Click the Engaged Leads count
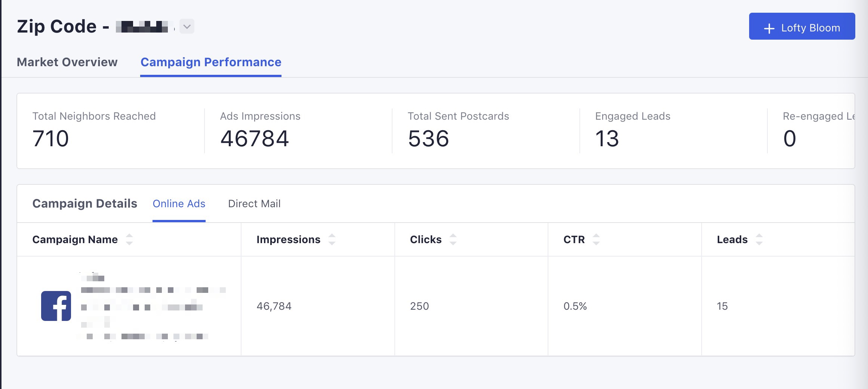The width and height of the screenshot is (868, 389). click(607, 138)
